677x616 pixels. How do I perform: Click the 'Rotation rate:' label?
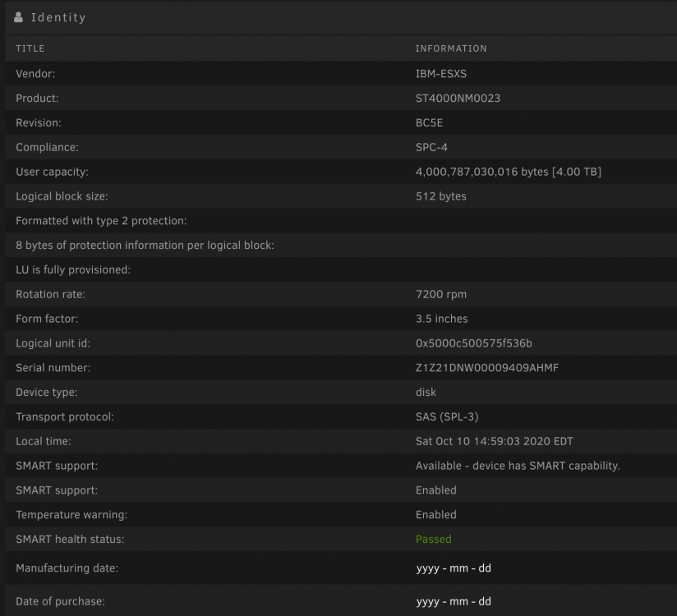point(50,294)
